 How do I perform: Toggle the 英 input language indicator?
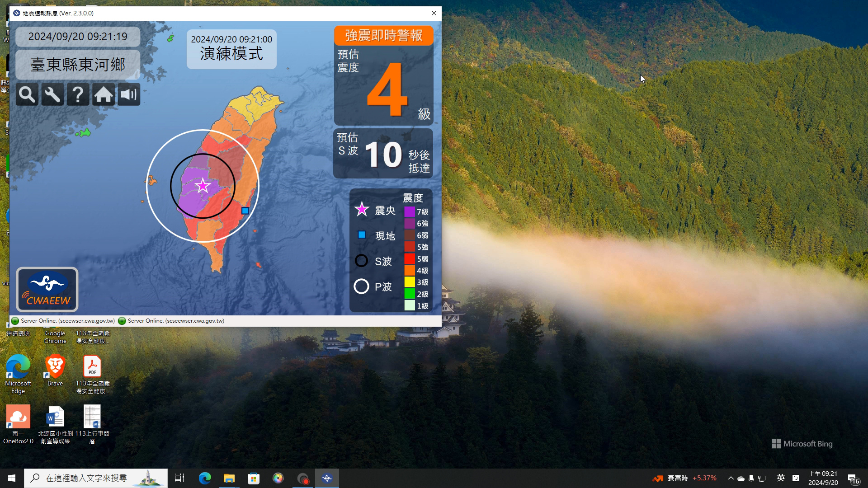click(781, 478)
